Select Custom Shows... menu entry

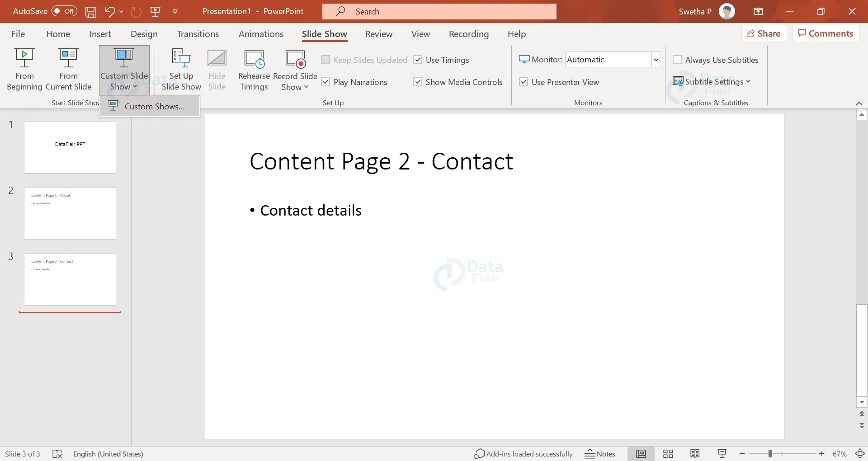(150, 107)
